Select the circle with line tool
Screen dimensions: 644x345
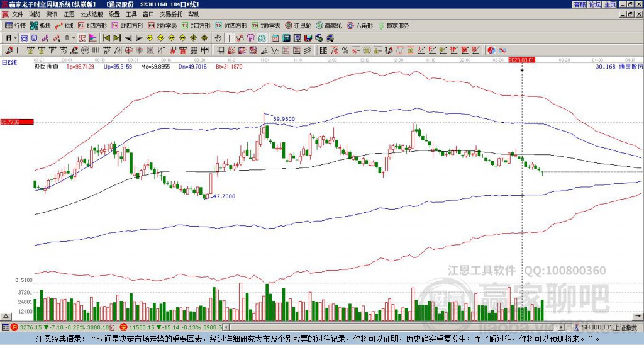(85, 50)
